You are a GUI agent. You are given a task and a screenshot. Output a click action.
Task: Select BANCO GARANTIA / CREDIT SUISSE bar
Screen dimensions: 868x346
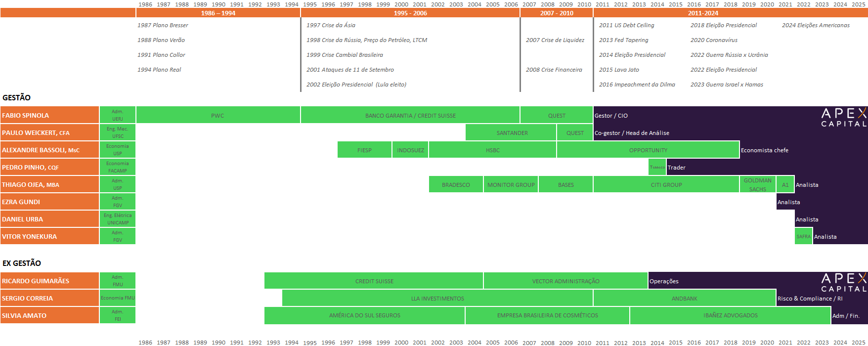pyautogui.click(x=410, y=115)
